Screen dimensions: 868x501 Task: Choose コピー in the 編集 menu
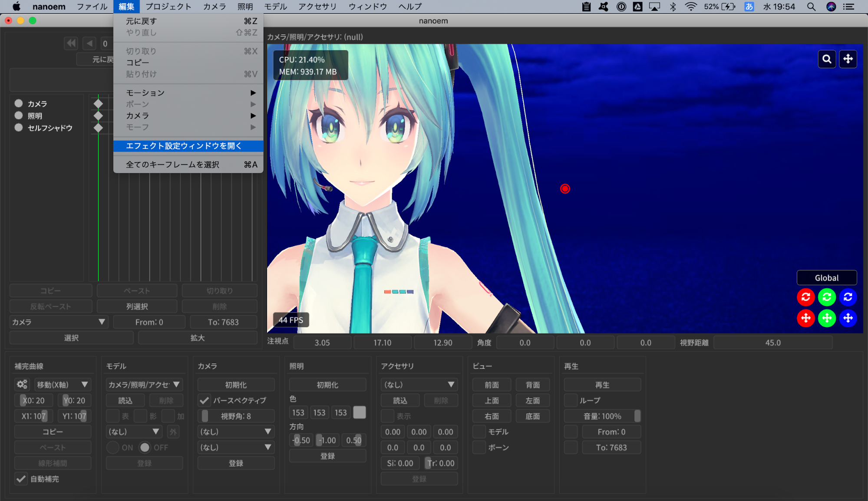point(188,63)
